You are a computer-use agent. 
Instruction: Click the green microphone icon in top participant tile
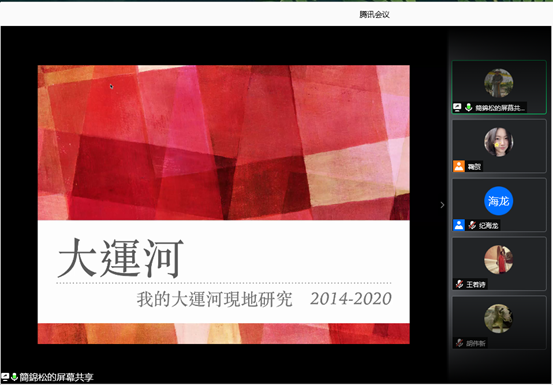click(x=468, y=107)
